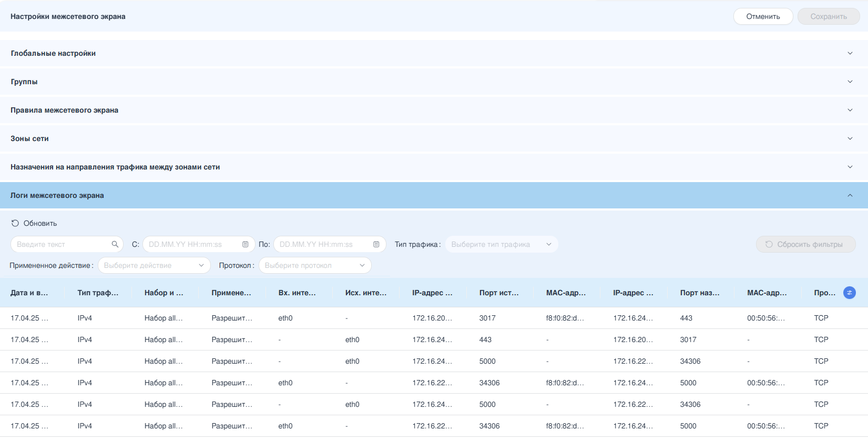The width and height of the screenshot is (868, 440).
Task: Open the calendar icon in the По: date field
Action: tap(376, 244)
